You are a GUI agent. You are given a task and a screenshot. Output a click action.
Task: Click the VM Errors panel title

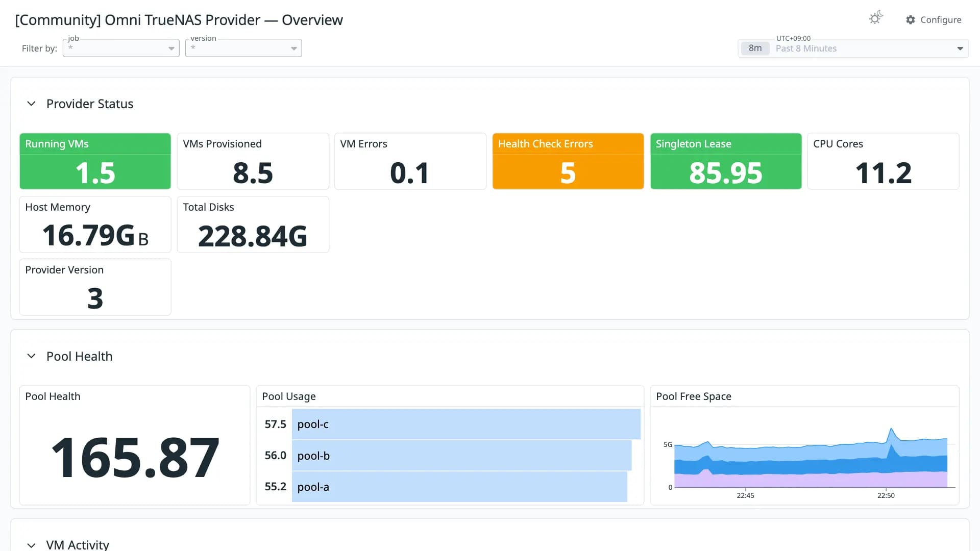pos(364,144)
